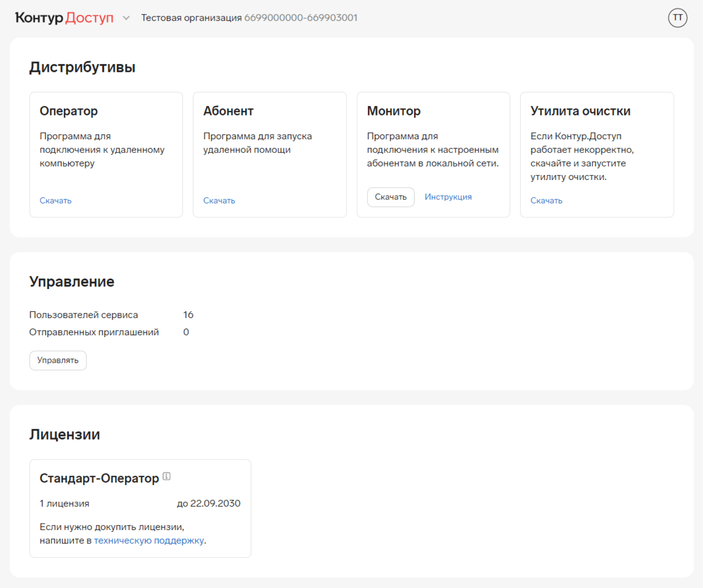Click the Пользователей сервиса label
Screen dimensions: 703x588
84,315
